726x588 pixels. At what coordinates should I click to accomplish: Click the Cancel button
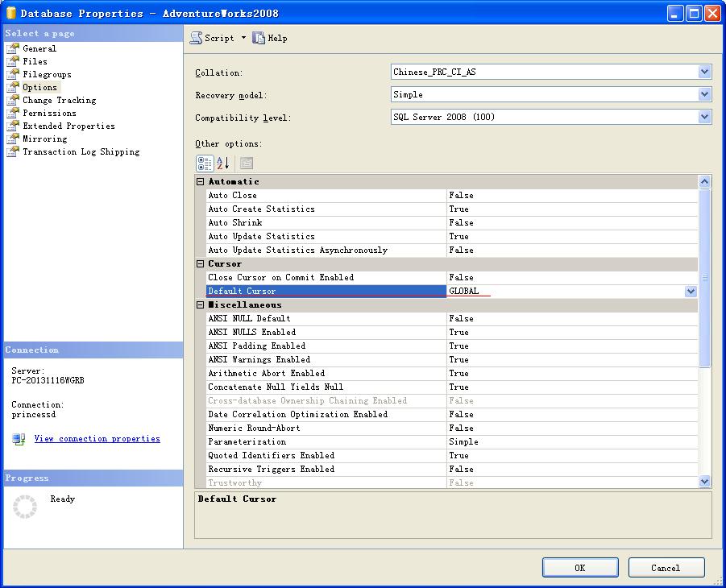pyautogui.click(x=666, y=568)
